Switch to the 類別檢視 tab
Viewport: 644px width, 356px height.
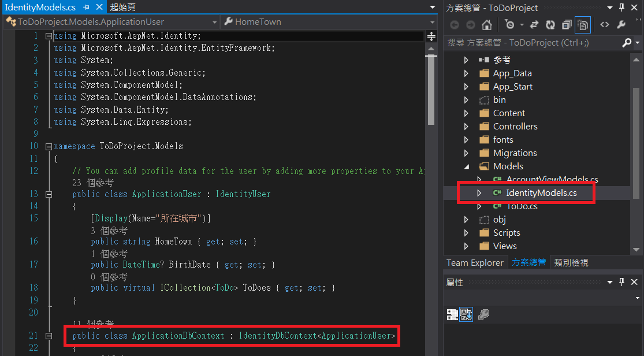tap(571, 263)
